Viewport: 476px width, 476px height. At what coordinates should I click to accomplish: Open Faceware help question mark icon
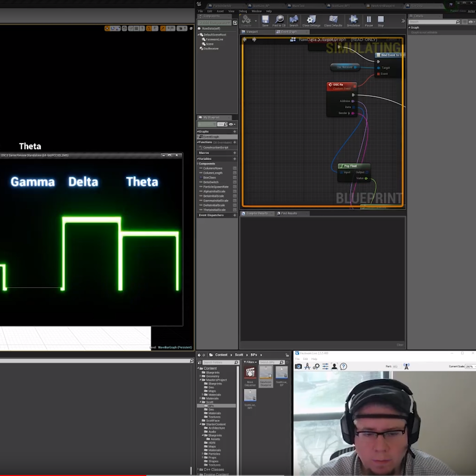pyautogui.click(x=343, y=367)
